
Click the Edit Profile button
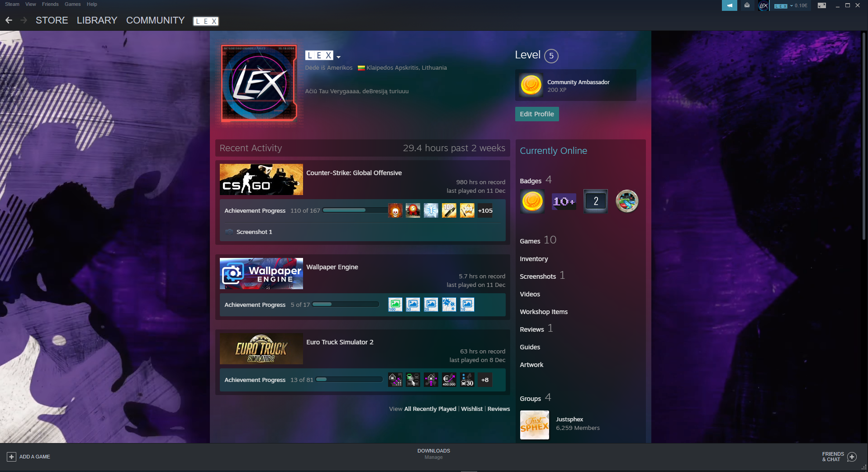tap(536, 114)
